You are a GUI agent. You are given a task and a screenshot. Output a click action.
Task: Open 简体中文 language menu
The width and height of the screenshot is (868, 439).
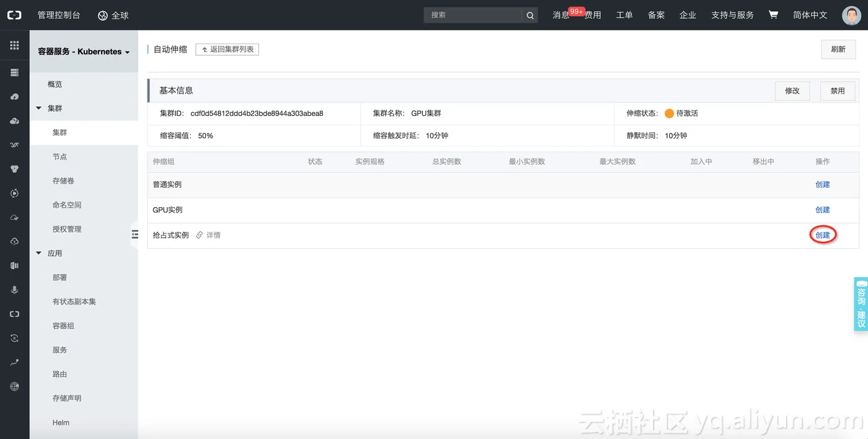(x=810, y=15)
